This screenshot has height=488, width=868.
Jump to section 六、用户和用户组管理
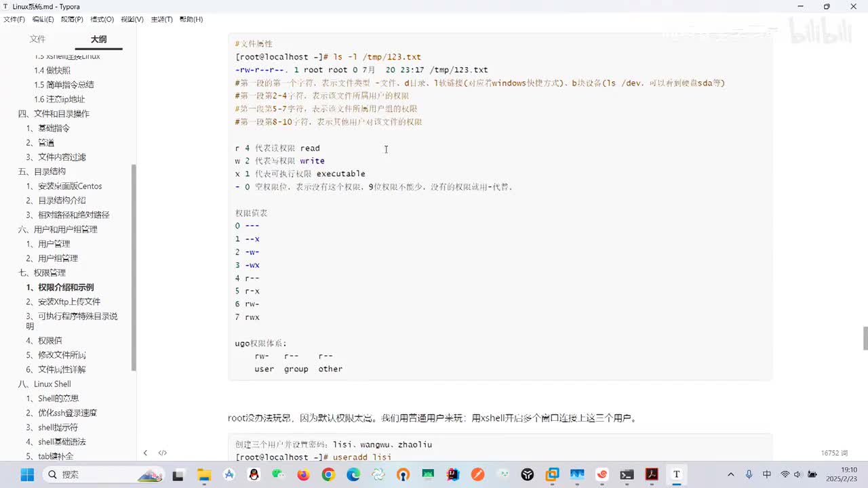point(58,230)
